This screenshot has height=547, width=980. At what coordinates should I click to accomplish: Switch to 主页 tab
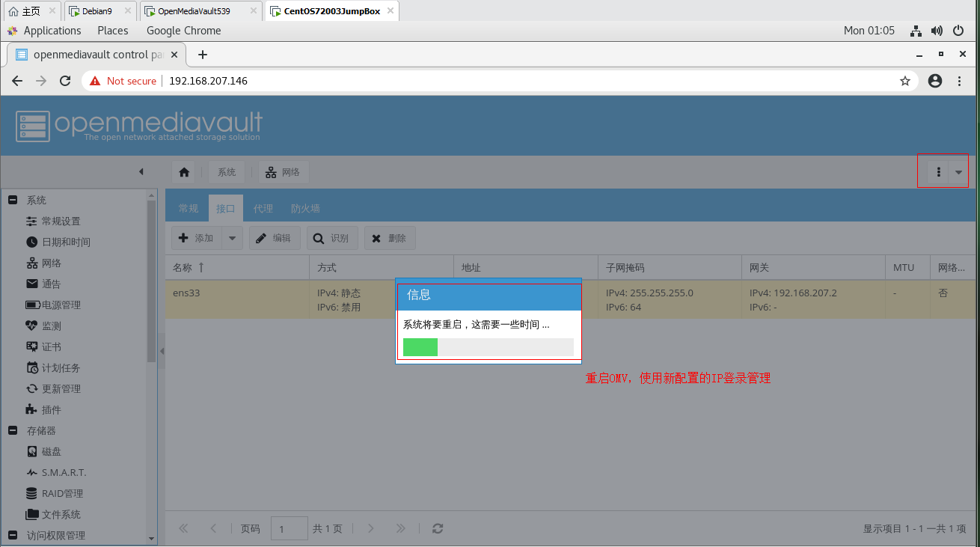(31, 11)
